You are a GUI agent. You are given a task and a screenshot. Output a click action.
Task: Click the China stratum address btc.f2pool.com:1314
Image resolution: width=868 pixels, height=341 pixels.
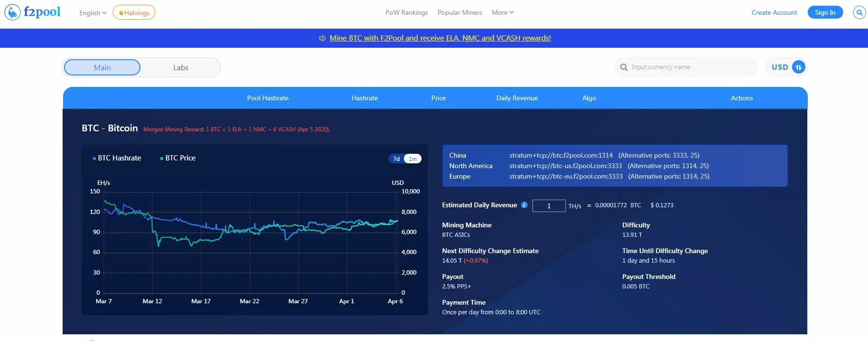click(x=561, y=155)
